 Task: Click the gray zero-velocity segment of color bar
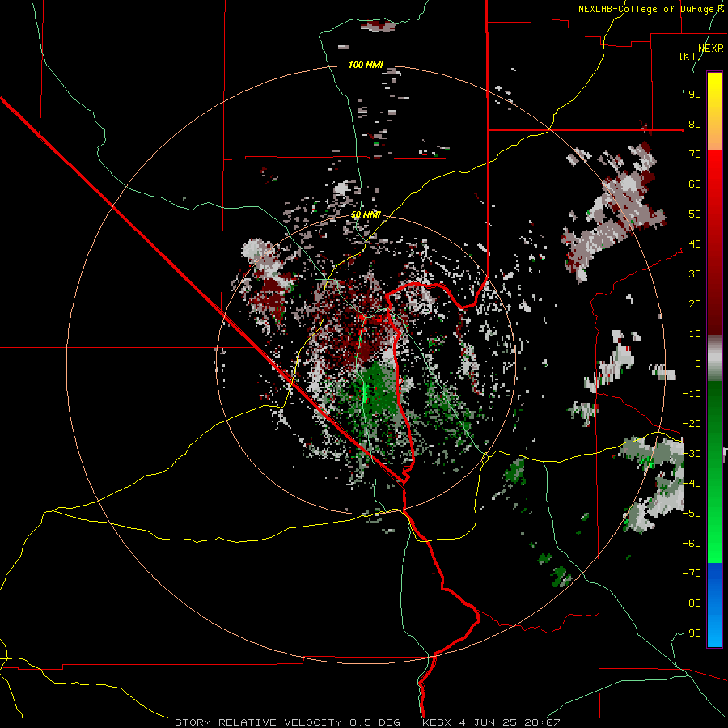[x=714, y=358]
